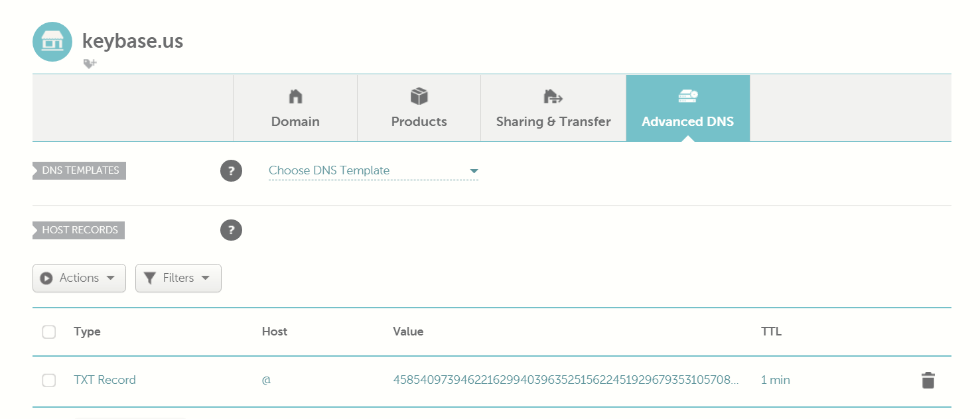Click the long TXT record value
The height and width of the screenshot is (419, 980).
point(566,380)
